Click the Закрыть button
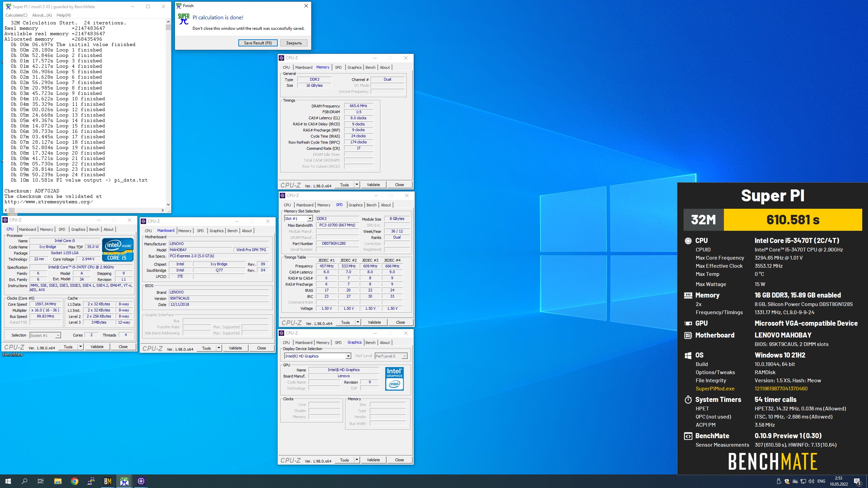 coord(294,43)
